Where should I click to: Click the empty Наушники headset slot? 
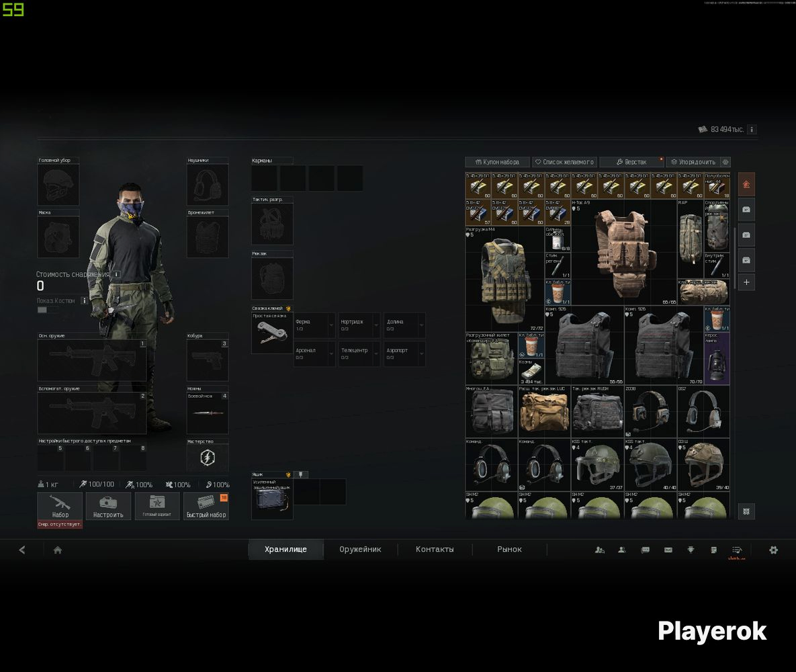tap(207, 185)
